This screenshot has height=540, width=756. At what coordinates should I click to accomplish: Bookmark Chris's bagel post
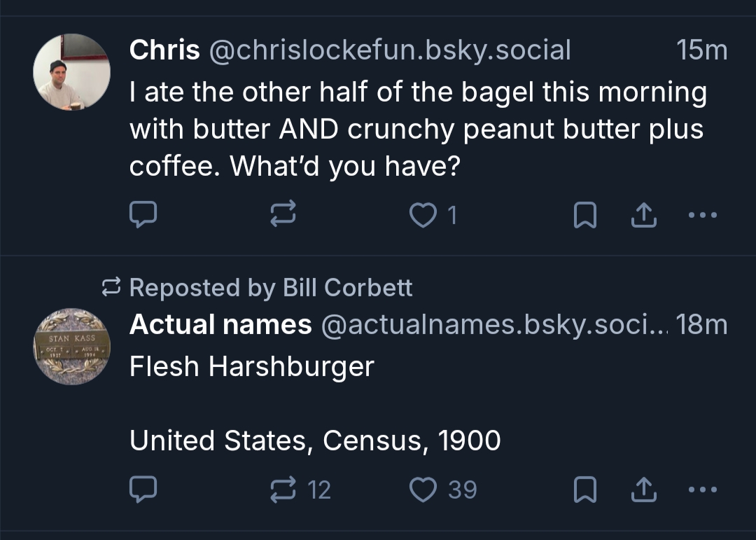tap(585, 216)
